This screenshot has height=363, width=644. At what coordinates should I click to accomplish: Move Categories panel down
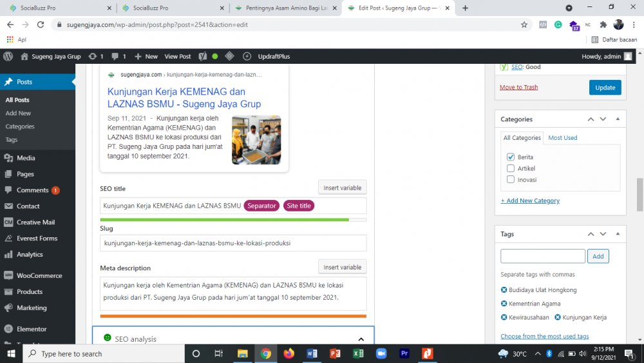(603, 119)
